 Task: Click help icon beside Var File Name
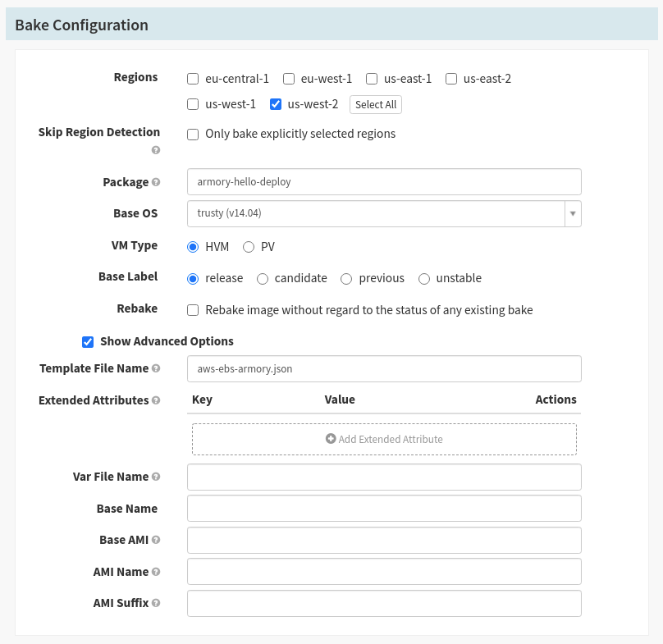(x=156, y=477)
